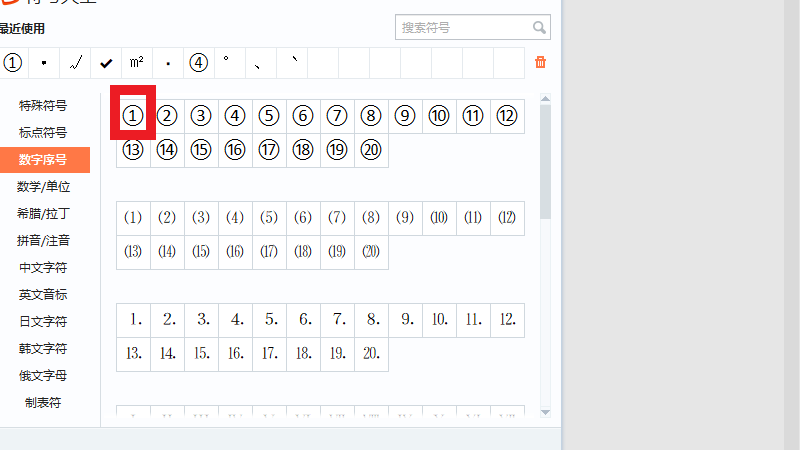Select circled number ⑫ symbol
The image size is (800, 450).
[507, 116]
